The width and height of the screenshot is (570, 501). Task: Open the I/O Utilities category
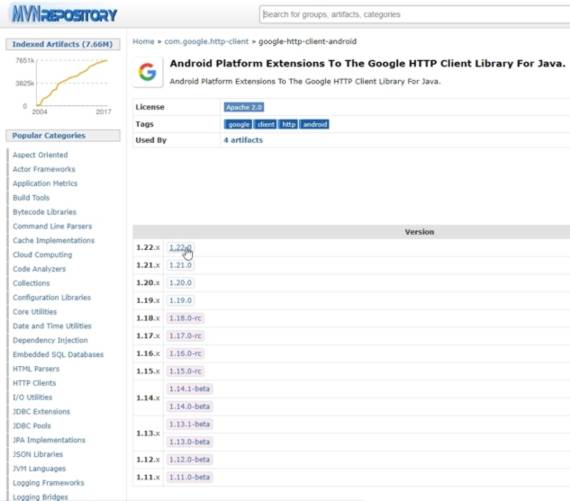click(32, 397)
